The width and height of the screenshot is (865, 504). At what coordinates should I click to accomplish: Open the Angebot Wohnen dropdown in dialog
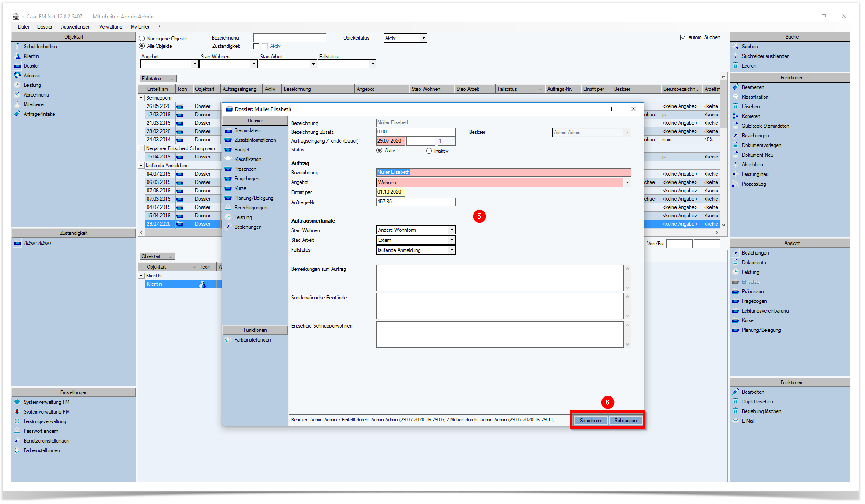point(627,183)
